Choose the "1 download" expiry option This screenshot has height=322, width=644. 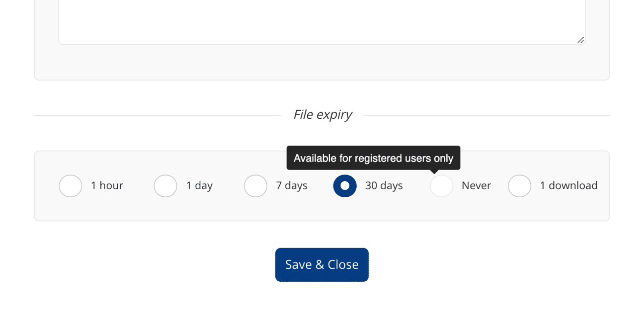[520, 186]
